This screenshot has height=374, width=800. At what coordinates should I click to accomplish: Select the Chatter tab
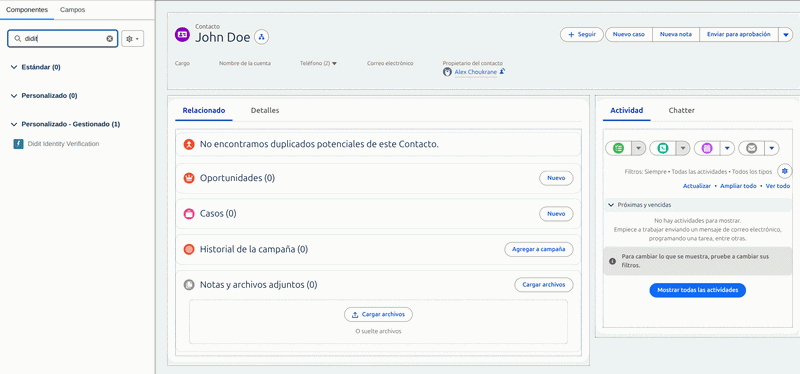coord(682,110)
